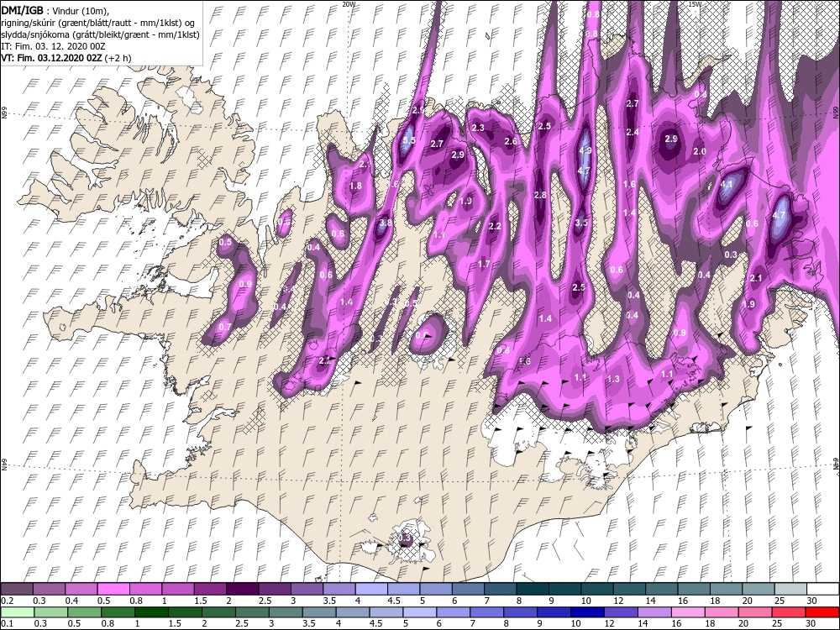Select the 1.3 value label on the map

613,379
